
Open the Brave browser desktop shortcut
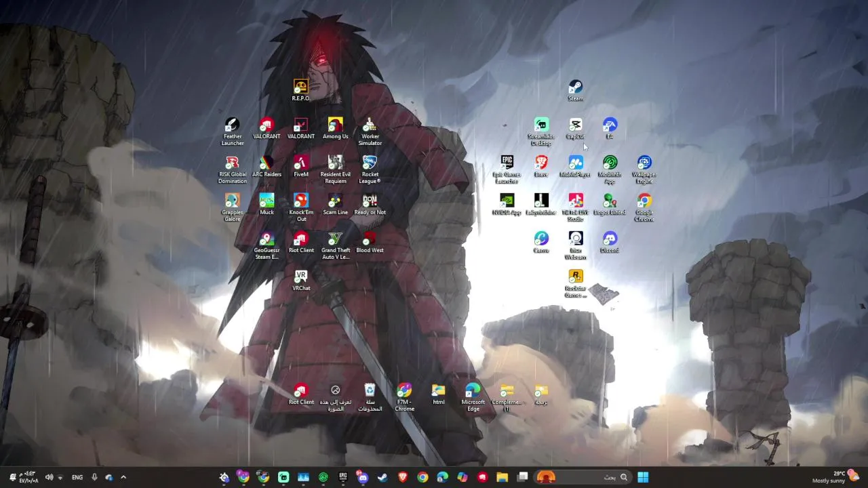click(x=540, y=166)
